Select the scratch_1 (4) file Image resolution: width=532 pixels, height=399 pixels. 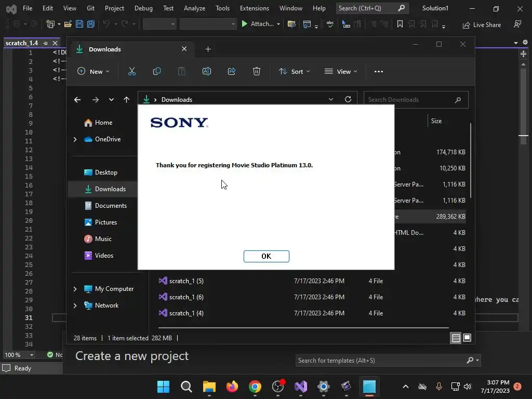point(312,313)
